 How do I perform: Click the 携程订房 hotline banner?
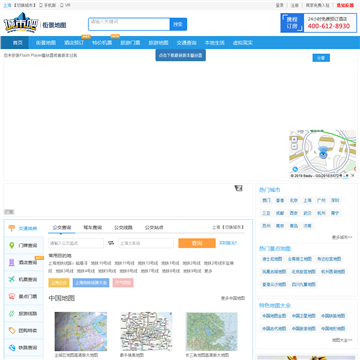(318, 23)
